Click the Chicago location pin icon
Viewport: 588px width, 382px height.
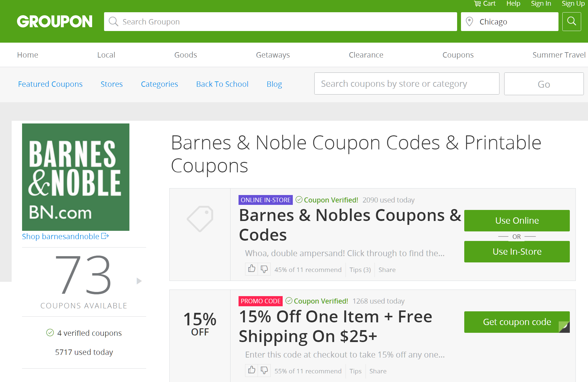click(x=469, y=21)
